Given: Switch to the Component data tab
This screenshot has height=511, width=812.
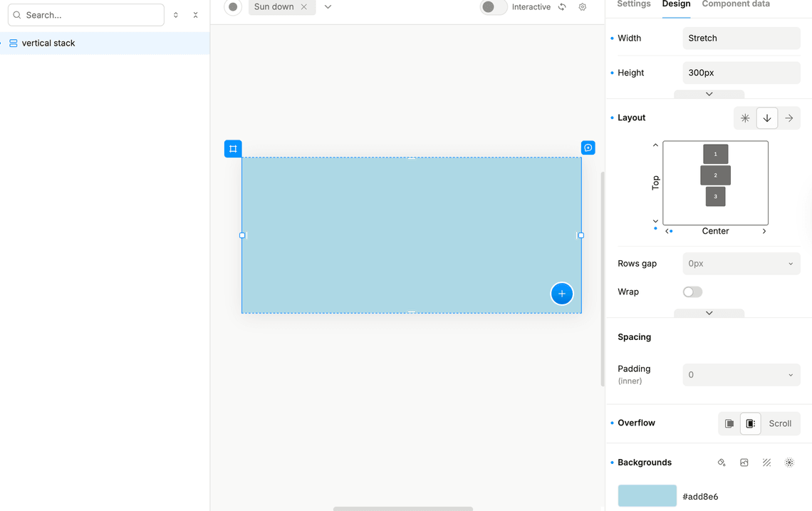Looking at the screenshot, I should pyautogui.click(x=735, y=4).
